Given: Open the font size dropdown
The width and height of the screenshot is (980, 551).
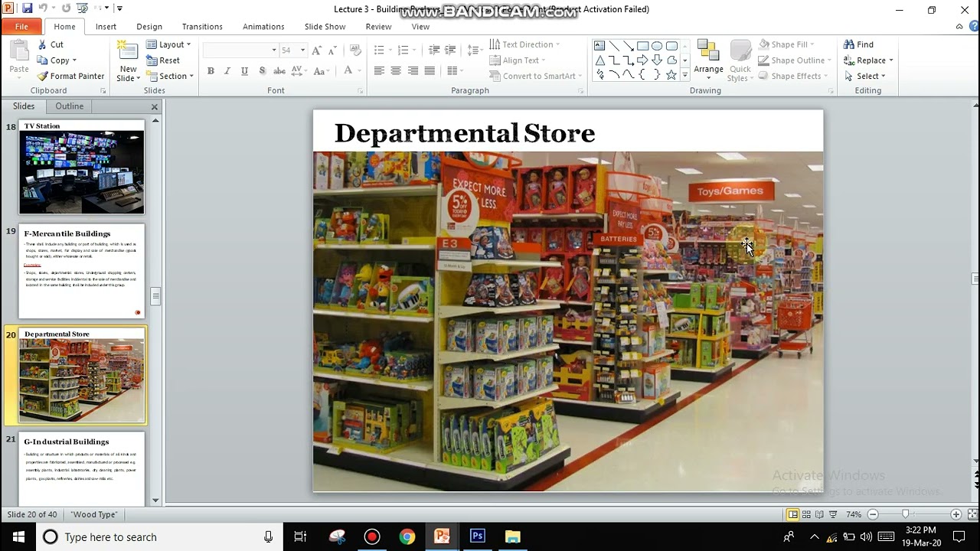Looking at the screenshot, I should pyautogui.click(x=304, y=49).
